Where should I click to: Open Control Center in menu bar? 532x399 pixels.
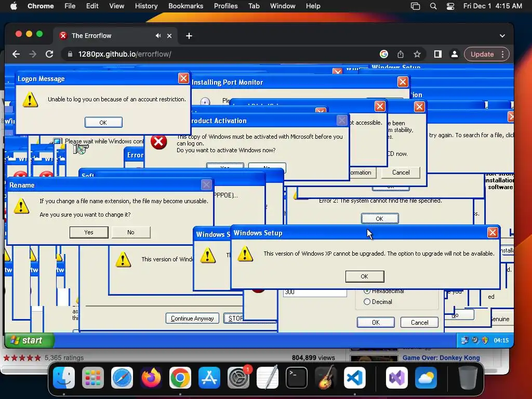(450, 6)
